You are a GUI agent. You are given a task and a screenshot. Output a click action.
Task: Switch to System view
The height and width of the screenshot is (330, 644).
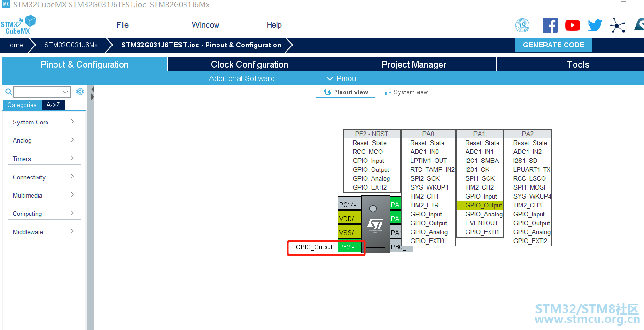(406, 92)
